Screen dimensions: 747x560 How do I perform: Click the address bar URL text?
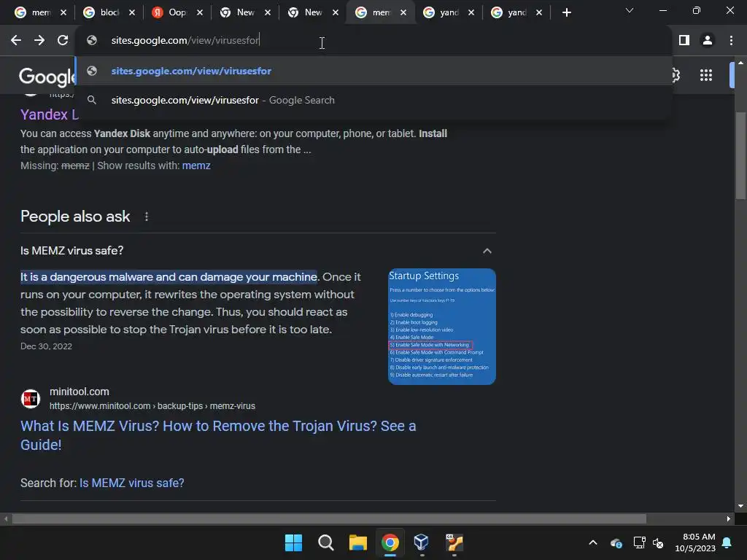pyautogui.click(x=185, y=41)
